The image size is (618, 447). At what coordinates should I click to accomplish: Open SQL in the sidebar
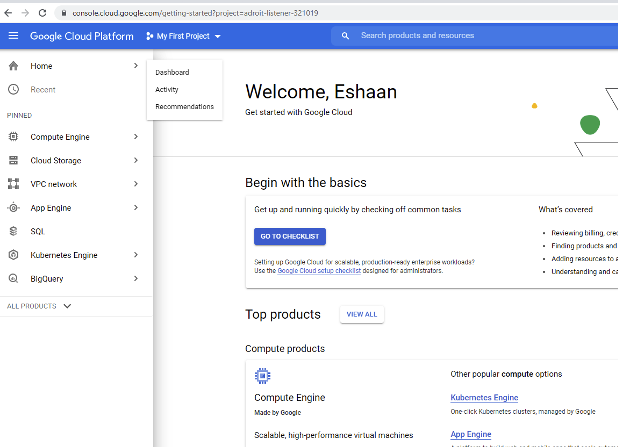[37, 231]
